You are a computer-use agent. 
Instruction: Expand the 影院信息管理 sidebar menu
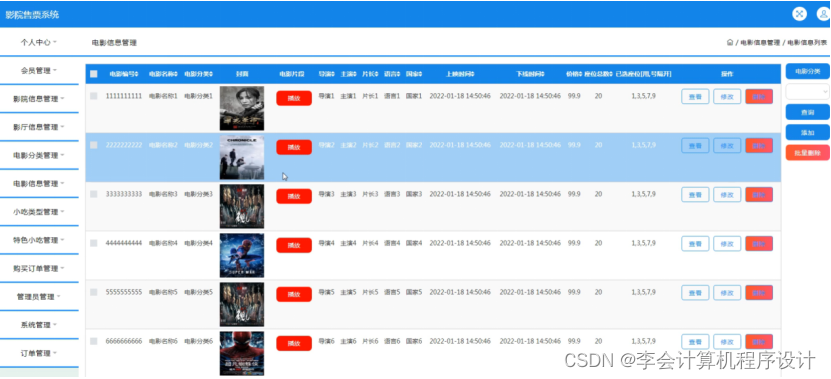pyautogui.click(x=39, y=99)
